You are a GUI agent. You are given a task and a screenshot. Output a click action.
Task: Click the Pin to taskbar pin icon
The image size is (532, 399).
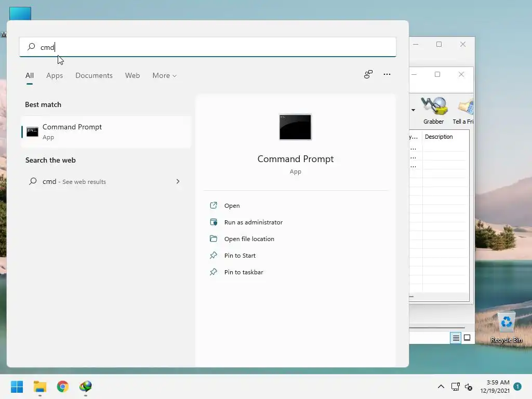(x=214, y=272)
